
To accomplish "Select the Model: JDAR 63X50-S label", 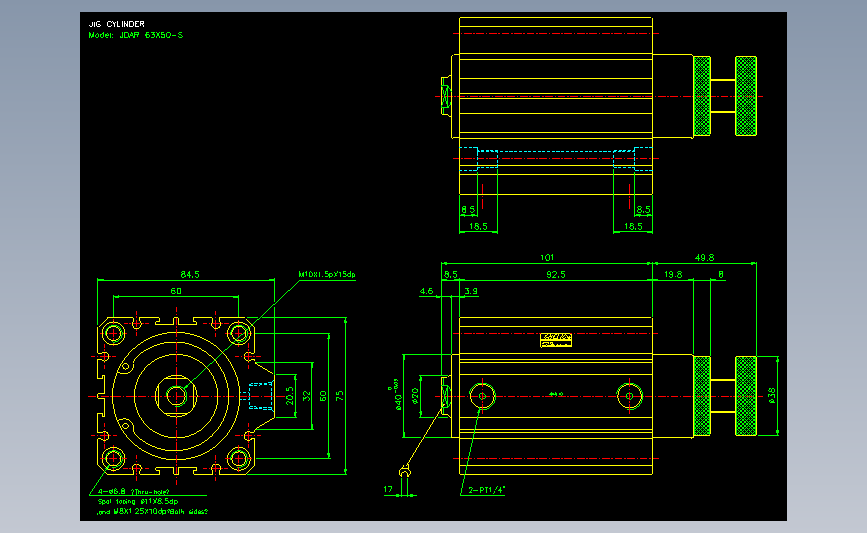I will (x=135, y=35).
